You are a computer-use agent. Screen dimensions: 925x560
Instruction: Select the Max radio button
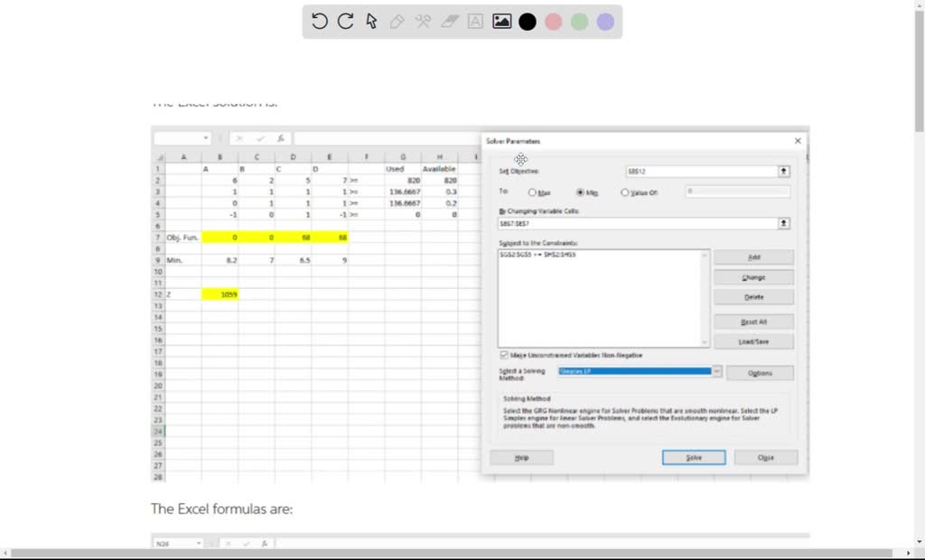(534, 192)
